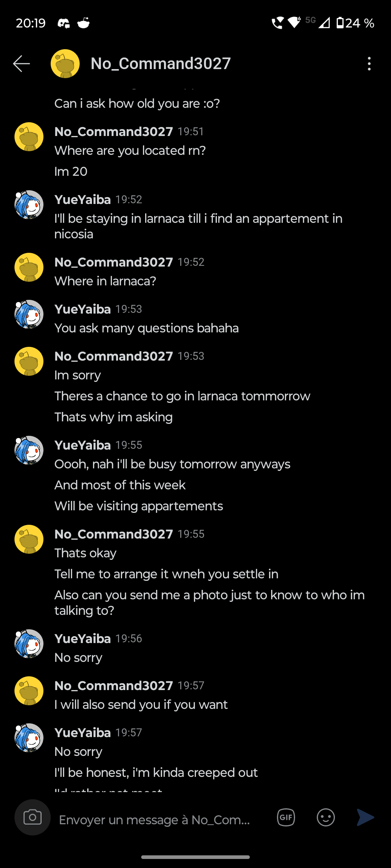Open the three-dot overflow menu
Viewport: 391px width, 868px height.
click(x=369, y=64)
